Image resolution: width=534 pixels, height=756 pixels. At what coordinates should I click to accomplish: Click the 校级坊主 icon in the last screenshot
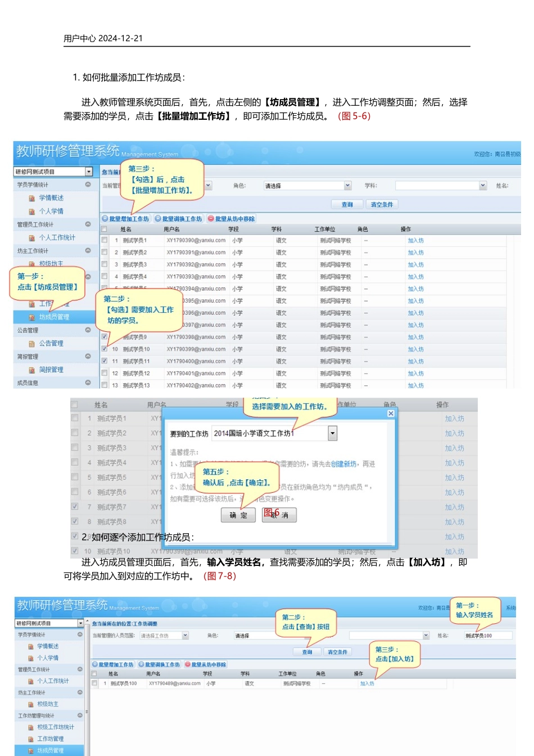pyautogui.click(x=31, y=704)
